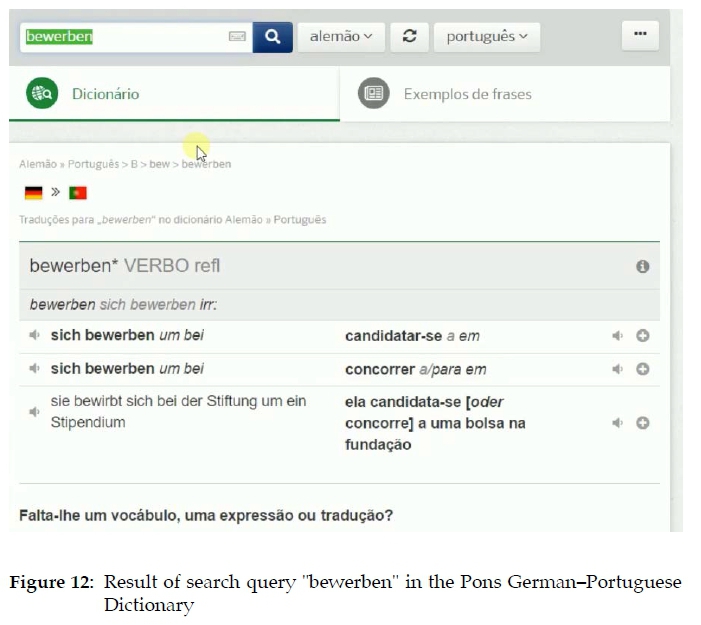Switch to the Exemplos de frases tab
This screenshot has height=625, width=701.
tap(467, 94)
